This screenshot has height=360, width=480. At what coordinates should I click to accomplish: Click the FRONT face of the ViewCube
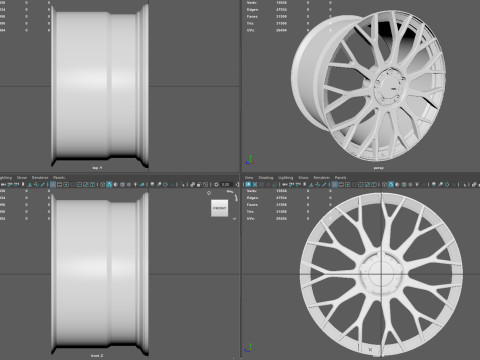pos(219,208)
